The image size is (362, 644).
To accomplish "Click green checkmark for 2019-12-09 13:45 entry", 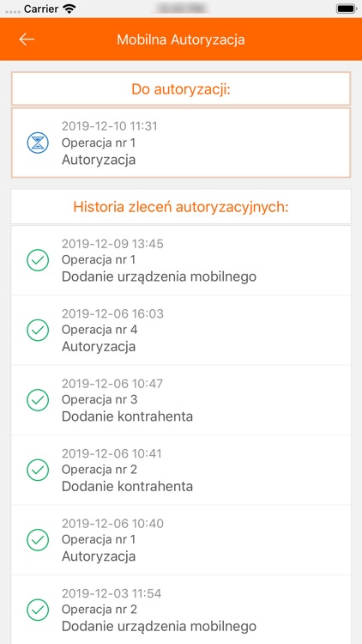I will coord(38,260).
